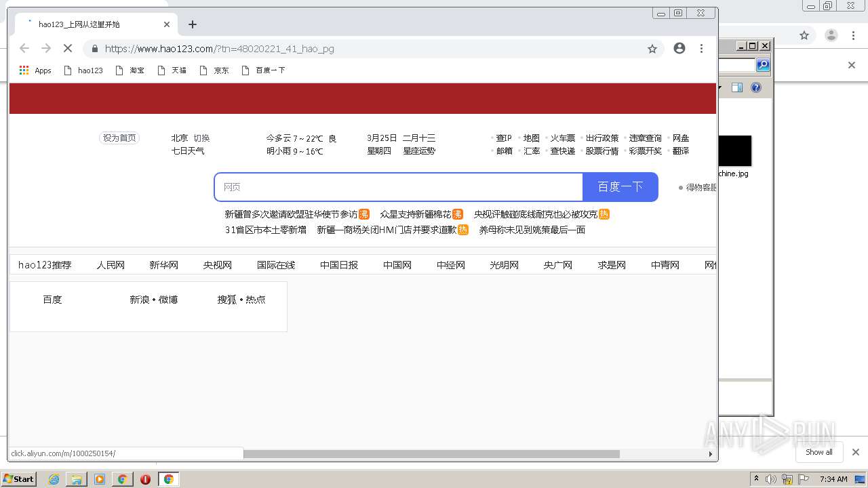Open 百度一下 bookmark
Screen dimensions: 868x488
263,70
